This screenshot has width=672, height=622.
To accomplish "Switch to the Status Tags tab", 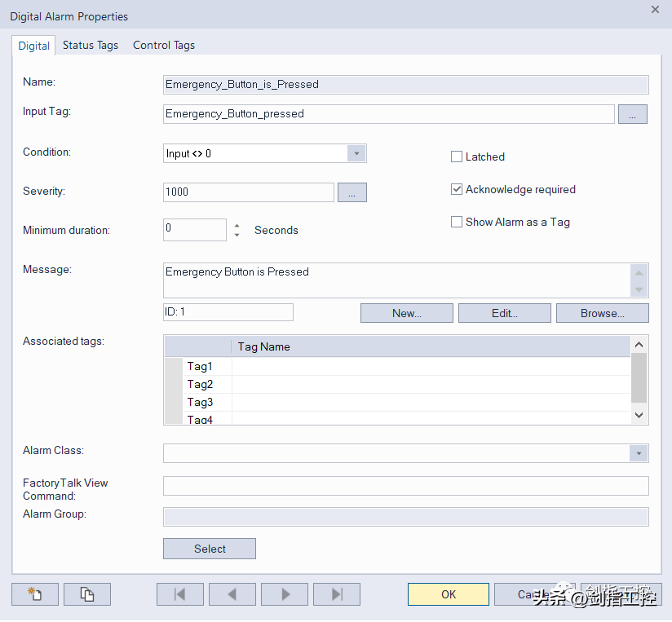I will (x=91, y=45).
